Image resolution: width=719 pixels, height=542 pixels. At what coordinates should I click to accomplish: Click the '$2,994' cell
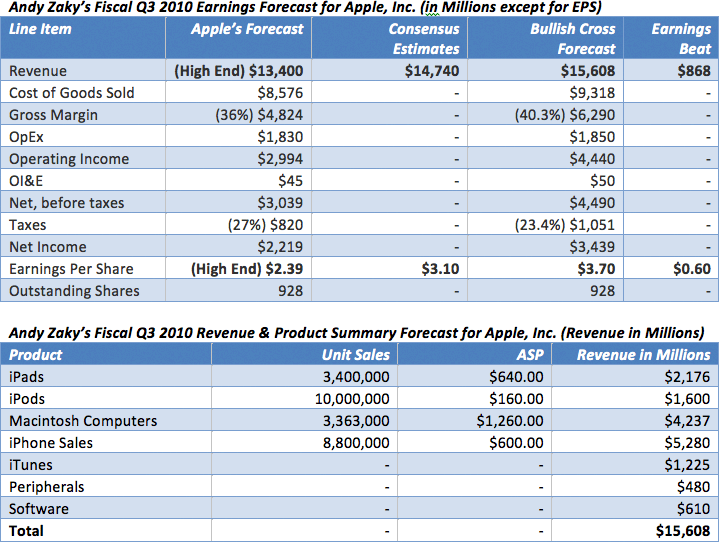click(280, 159)
